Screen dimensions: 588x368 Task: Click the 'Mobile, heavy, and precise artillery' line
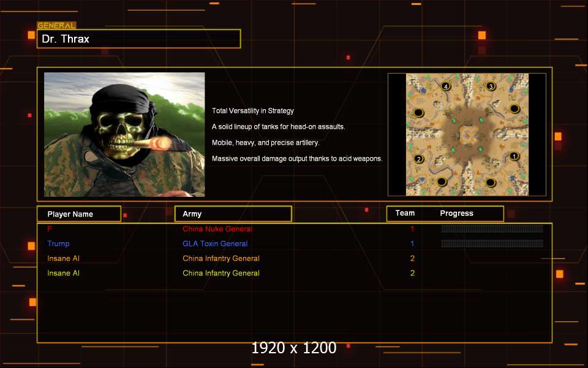click(265, 143)
